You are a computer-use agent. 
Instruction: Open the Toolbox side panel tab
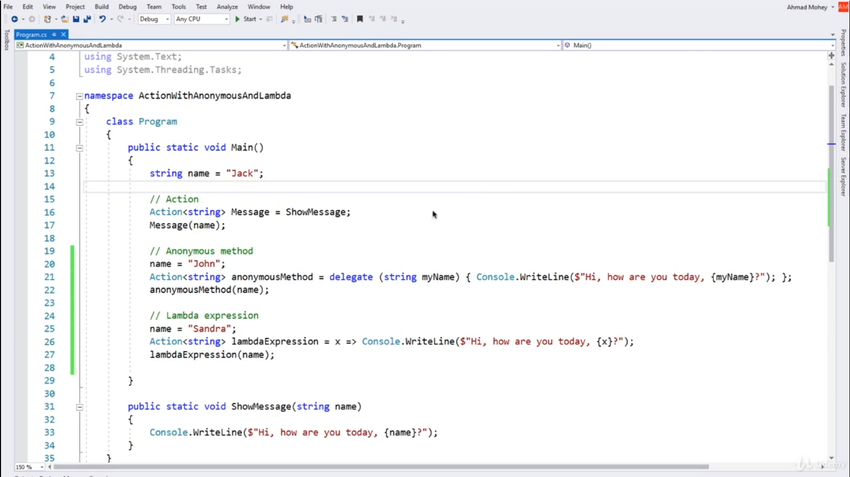tap(7, 40)
